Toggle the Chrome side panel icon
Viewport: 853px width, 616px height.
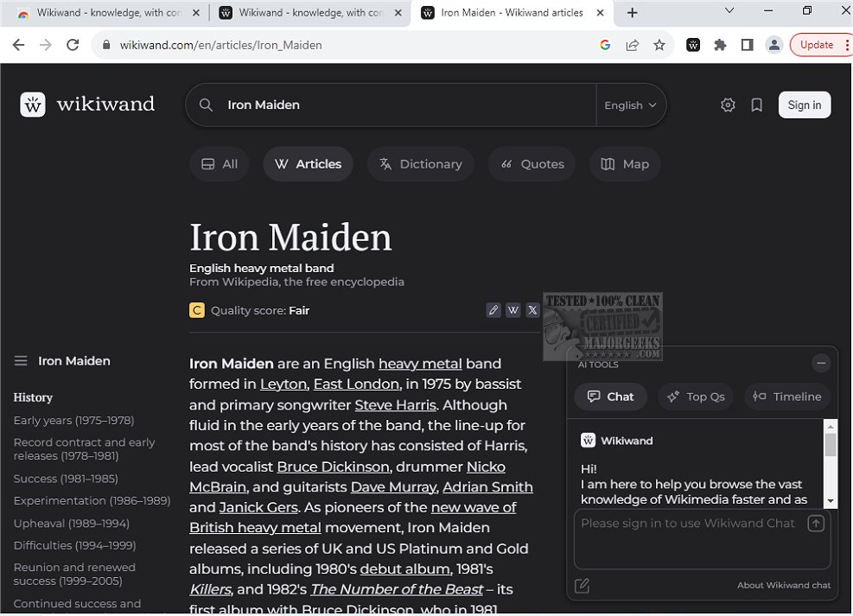[748, 45]
